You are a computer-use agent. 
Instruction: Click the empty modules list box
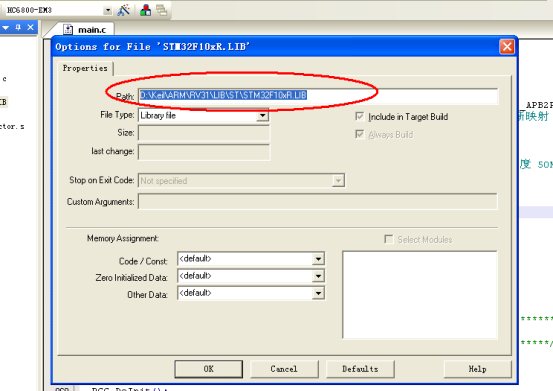pos(420,295)
